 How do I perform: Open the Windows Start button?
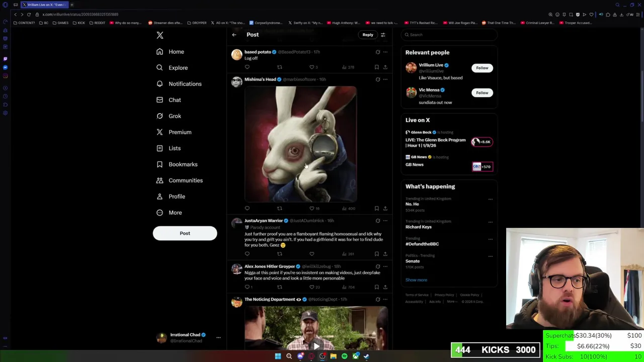[x=278, y=356]
